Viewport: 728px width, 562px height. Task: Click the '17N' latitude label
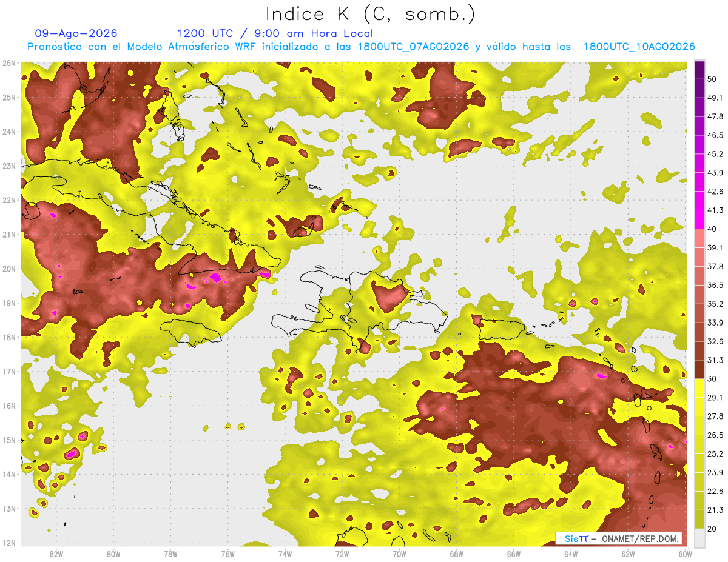tap(8, 371)
